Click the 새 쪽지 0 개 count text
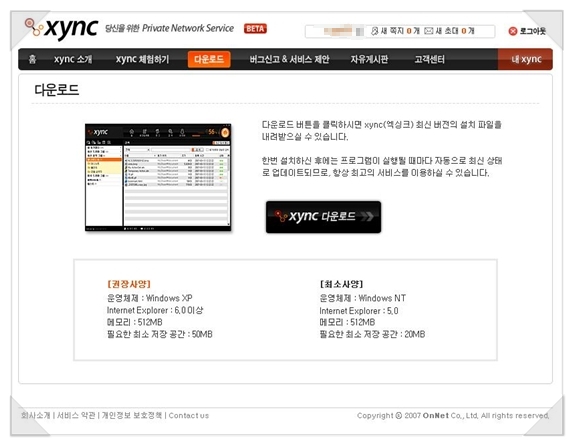Image resolution: width=574 pixels, height=446 pixels. pos(400,31)
